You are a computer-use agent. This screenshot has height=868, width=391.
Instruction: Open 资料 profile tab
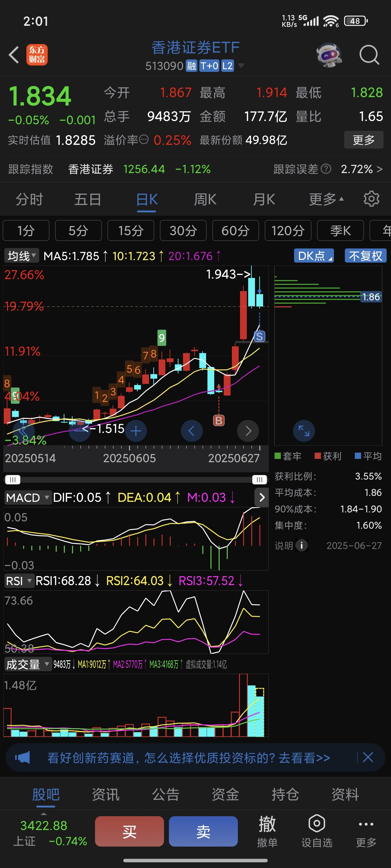click(x=345, y=794)
